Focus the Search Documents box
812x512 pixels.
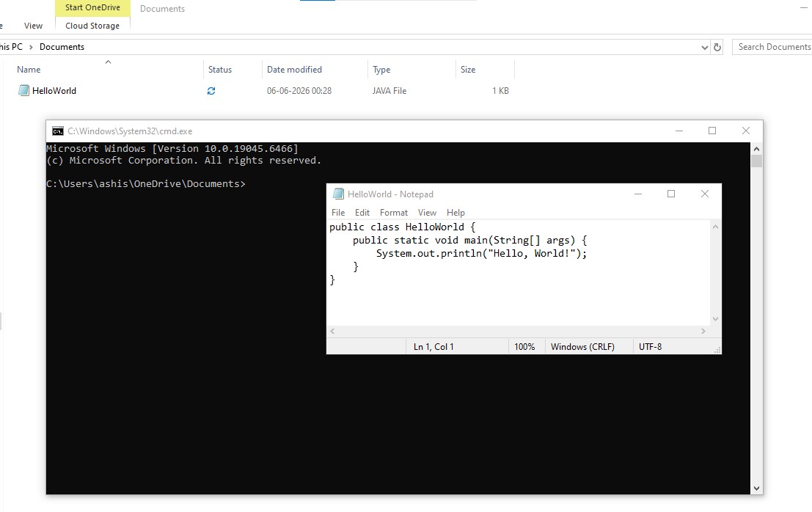click(772, 47)
